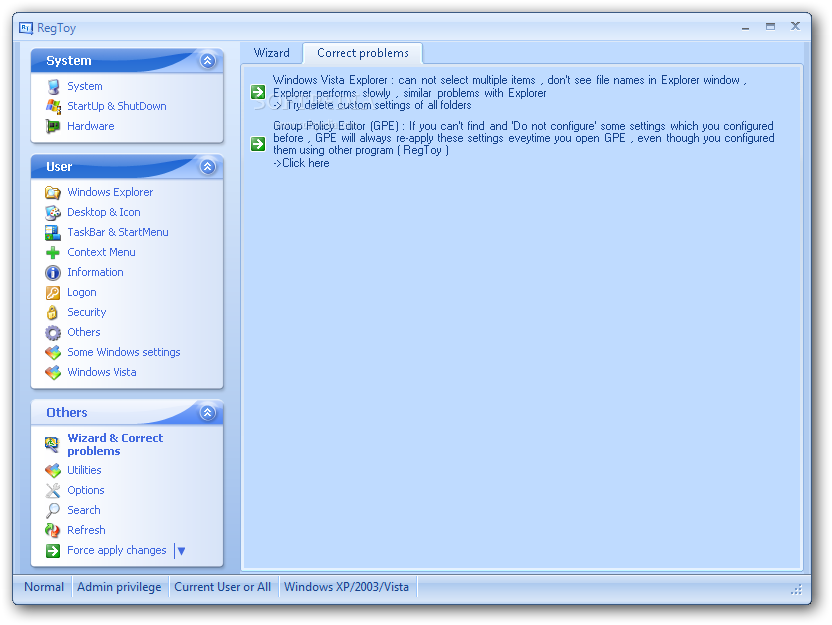Screen dimensions: 832x625
Task: Click the System panel header
Action: (127, 60)
